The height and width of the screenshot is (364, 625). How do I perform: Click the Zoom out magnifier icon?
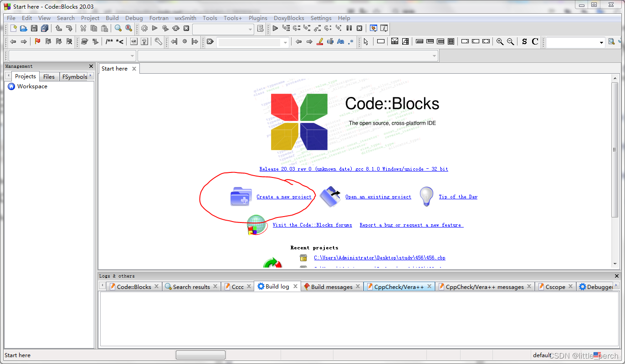[510, 41]
